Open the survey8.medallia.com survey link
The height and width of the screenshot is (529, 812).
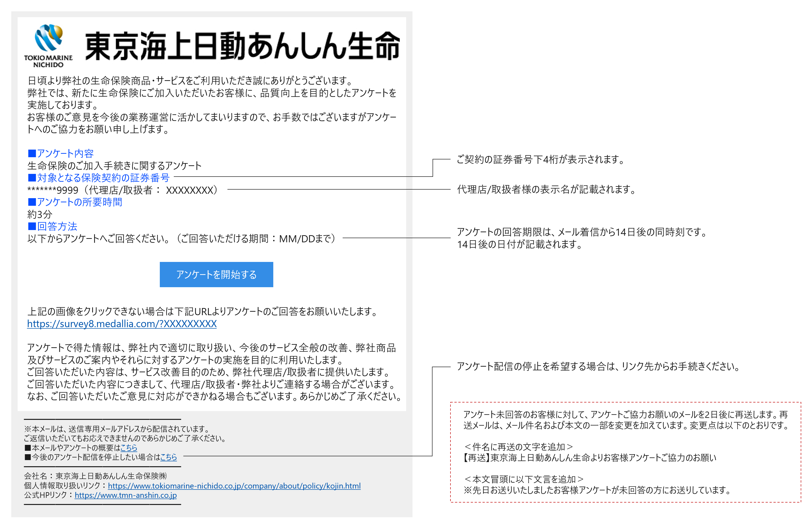pyautogui.click(x=122, y=323)
